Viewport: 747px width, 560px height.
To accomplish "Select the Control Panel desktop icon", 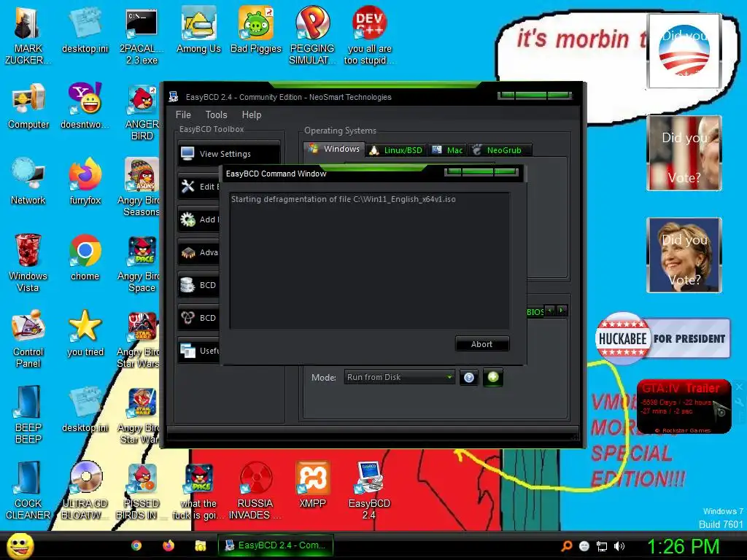I will [28, 338].
